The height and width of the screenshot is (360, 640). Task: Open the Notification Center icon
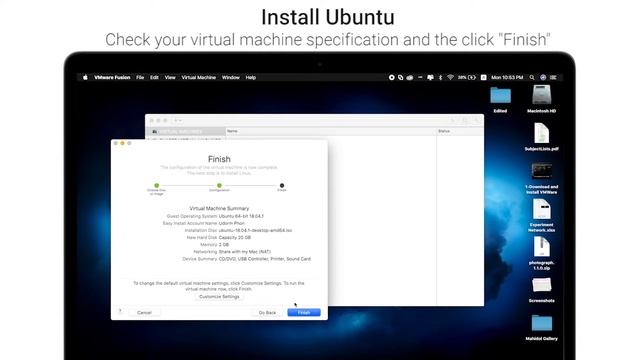click(553, 77)
